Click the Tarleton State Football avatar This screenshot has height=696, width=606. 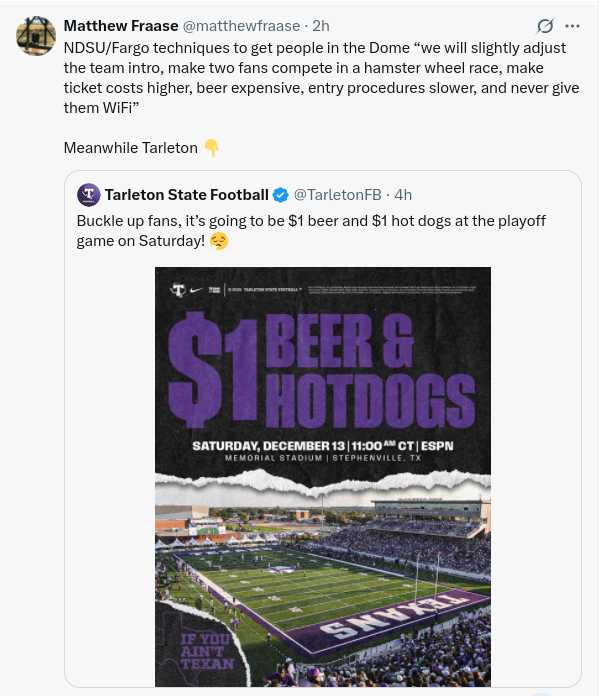[x=88, y=194]
